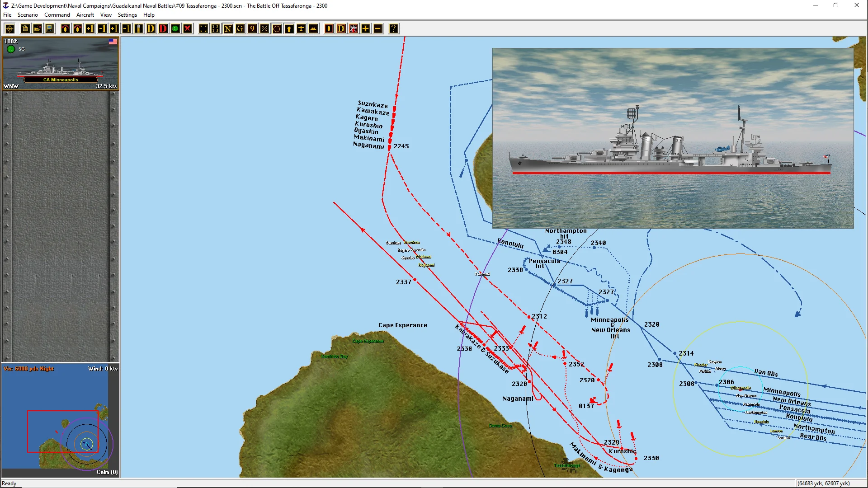This screenshot has width=868, height=488.
Task: Click the save floppy disk icon
Action: pyautogui.click(x=50, y=29)
